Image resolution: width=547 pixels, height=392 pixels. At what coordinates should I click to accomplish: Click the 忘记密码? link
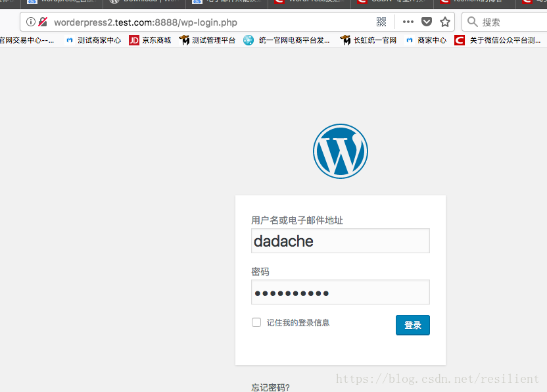(x=270, y=387)
